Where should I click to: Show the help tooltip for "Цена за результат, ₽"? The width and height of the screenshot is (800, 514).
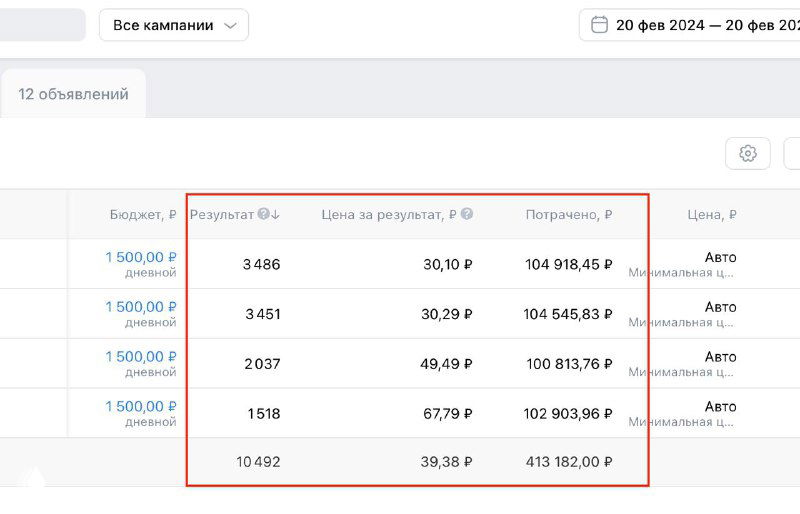[467, 214]
